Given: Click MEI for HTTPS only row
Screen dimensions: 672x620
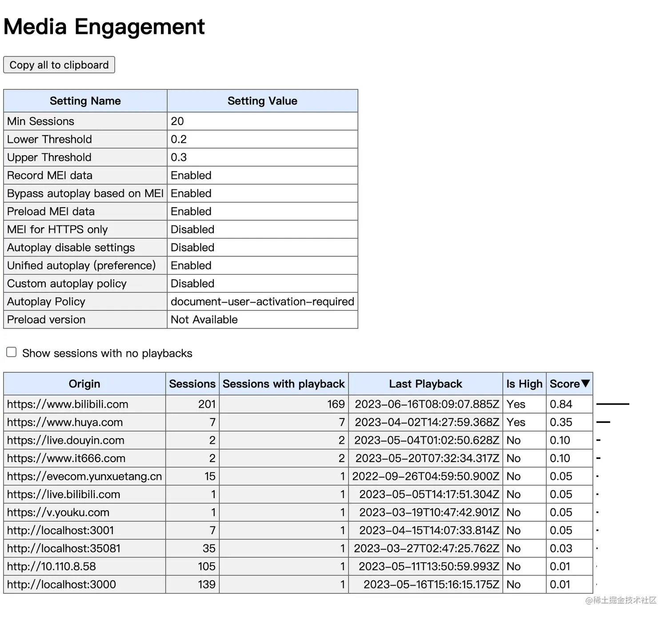Looking at the screenshot, I should pos(180,229).
